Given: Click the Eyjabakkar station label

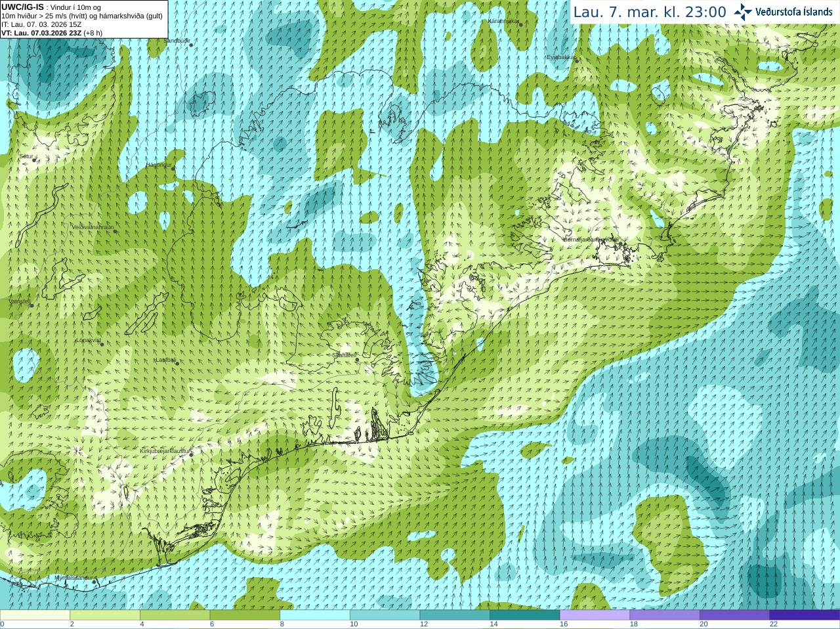Looking at the screenshot, I should click(x=561, y=58).
